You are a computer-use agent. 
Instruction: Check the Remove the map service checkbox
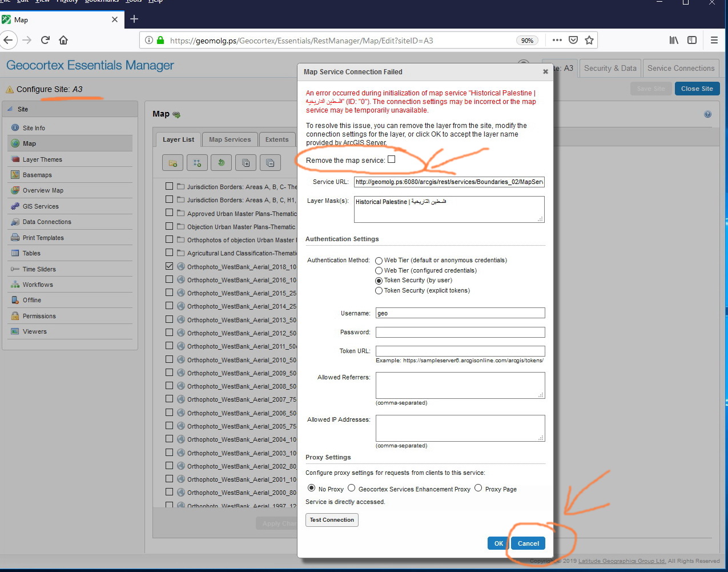pos(391,159)
